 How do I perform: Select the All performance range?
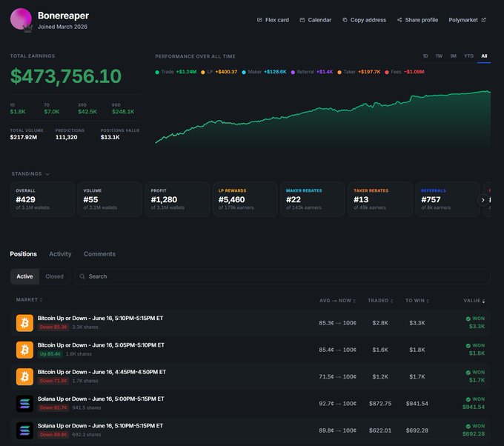[484, 56]
